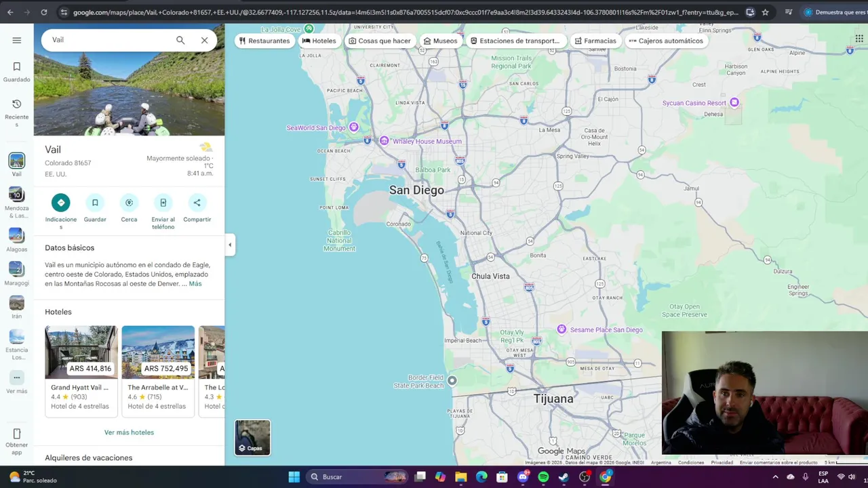Open the Capas layers thumbnail
This screenshot has width=868, height=488.
point(252,437)
